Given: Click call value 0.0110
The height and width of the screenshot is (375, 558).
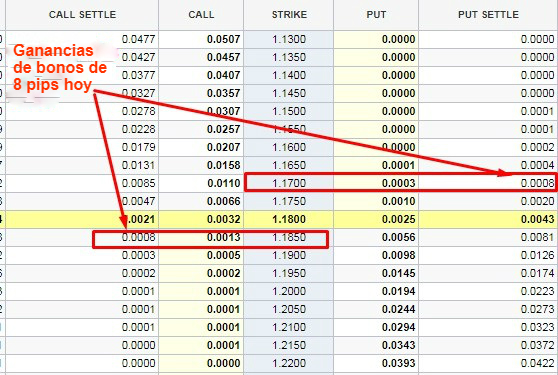Looking at the screenshot, I should [223, 183].
